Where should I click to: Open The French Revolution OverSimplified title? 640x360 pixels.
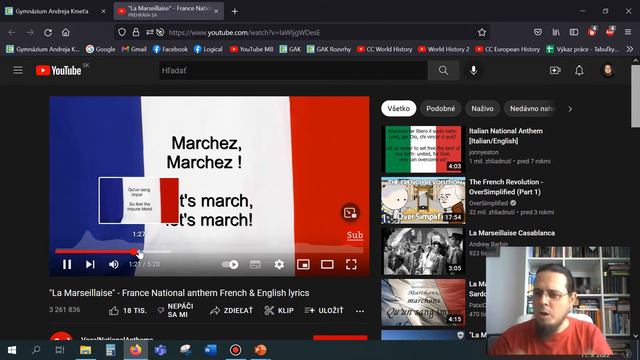coord(505,187)
